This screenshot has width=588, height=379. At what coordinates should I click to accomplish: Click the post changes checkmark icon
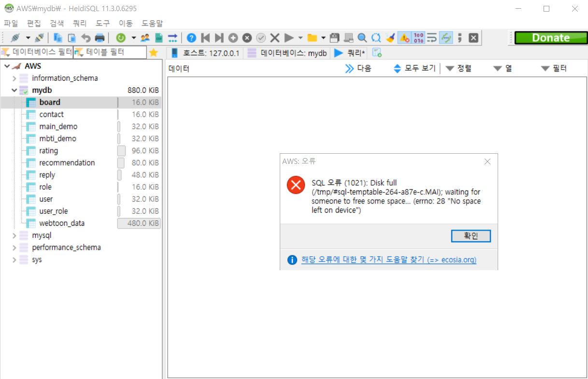coord(261,38)
